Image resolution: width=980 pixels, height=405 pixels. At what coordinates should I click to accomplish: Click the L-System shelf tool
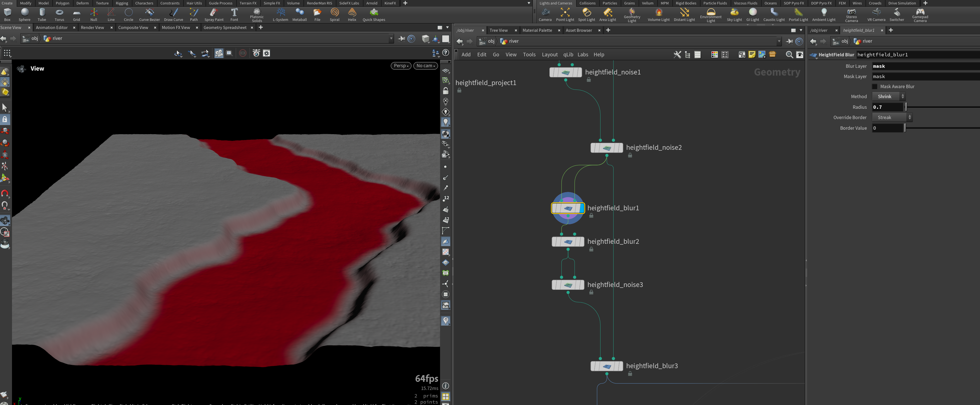click(280, 15)
